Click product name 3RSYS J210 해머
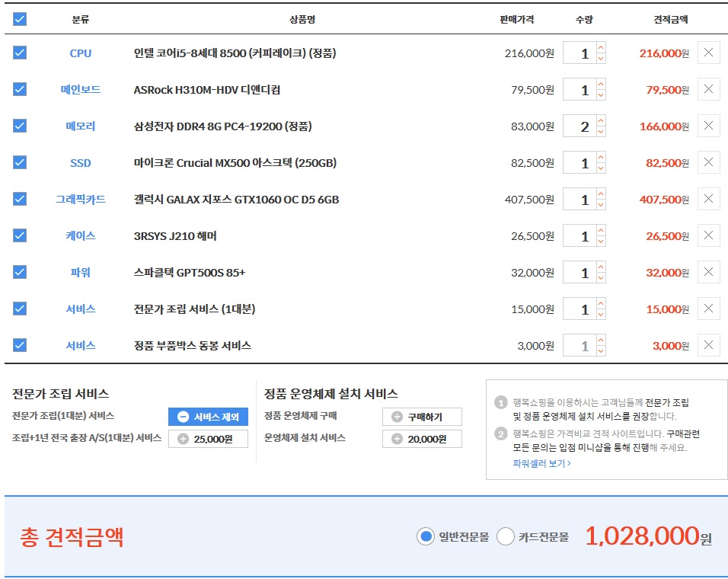 tap(175, 236)
